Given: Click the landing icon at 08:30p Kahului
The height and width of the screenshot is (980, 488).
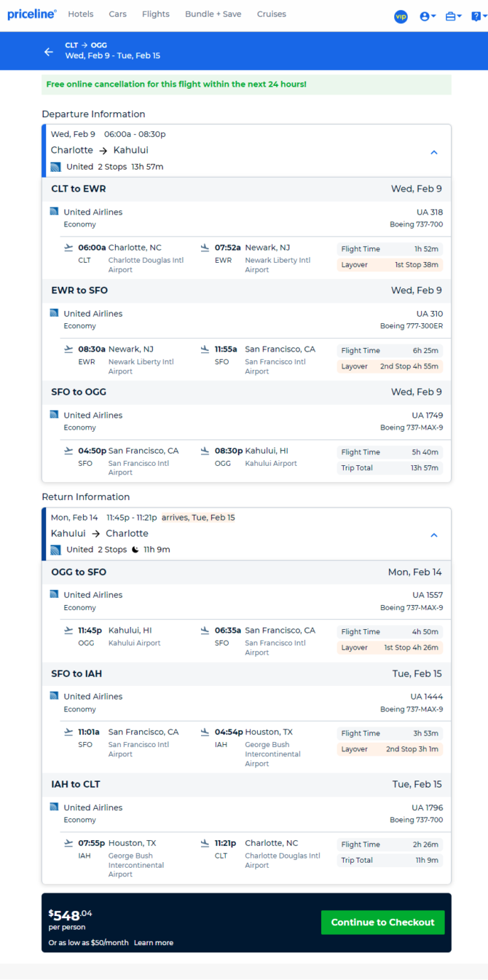Looking at the screenshot, I should (x=205, y=451).
